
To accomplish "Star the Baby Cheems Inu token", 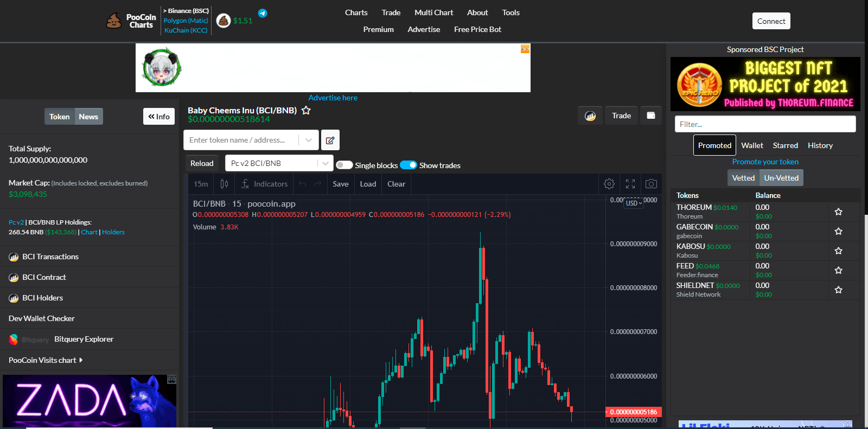I will 306,110.
